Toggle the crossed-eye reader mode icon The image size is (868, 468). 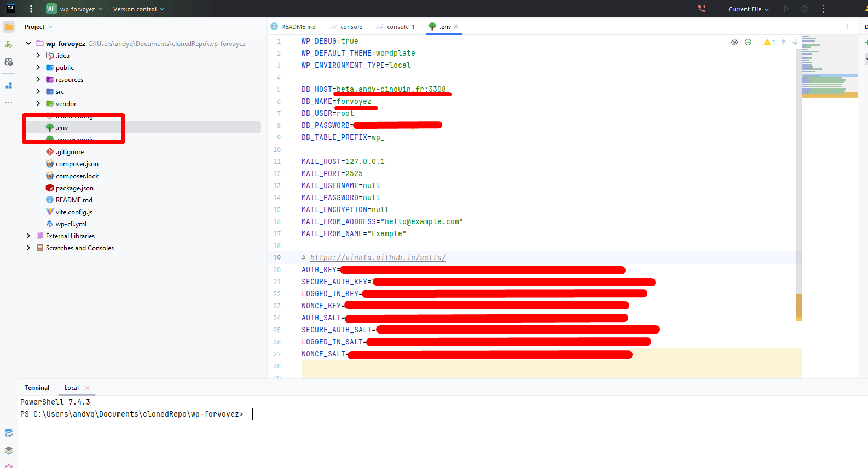pos(734,42)
